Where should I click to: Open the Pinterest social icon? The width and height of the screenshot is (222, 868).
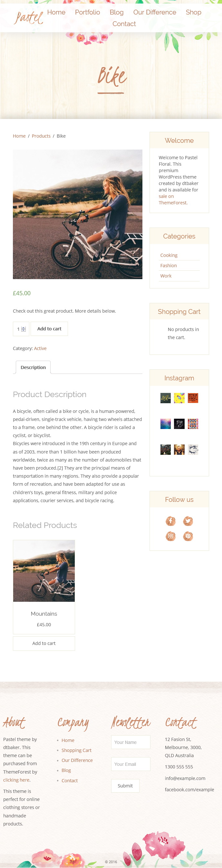pyautogui.click(x=188, y=536)
